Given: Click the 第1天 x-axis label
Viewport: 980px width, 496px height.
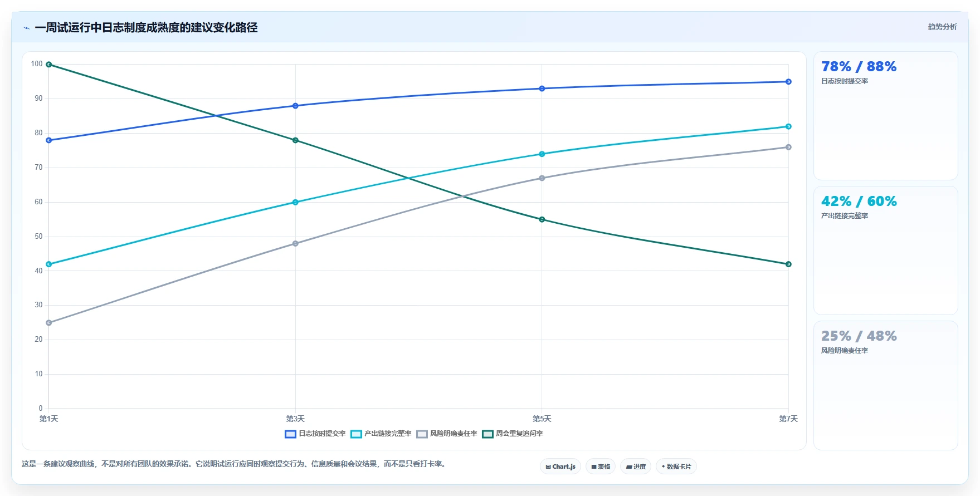Looking at the screenshot, I should [49, 419].
